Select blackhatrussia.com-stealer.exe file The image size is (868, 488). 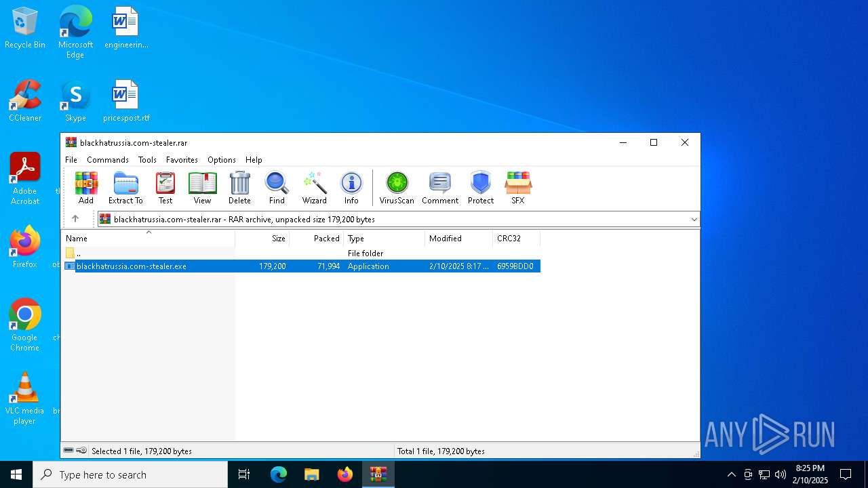coord(302,266)
